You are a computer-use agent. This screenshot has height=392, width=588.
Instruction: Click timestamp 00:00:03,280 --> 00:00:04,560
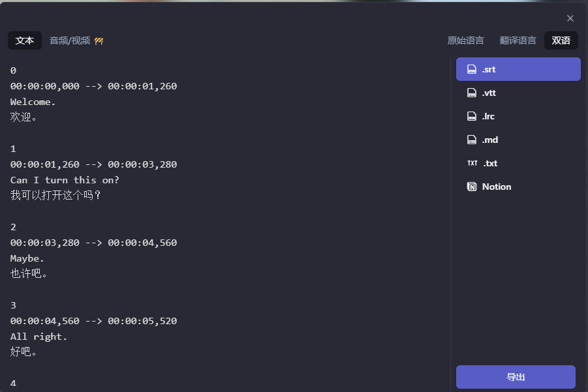click(93, 243)
